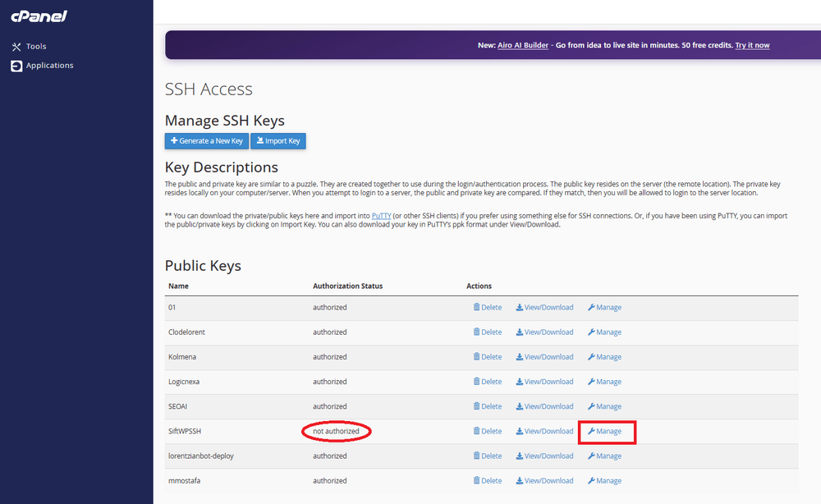Click the Public Keys heading
Screen dimensions: 821x504
click(x=203, y=265)
